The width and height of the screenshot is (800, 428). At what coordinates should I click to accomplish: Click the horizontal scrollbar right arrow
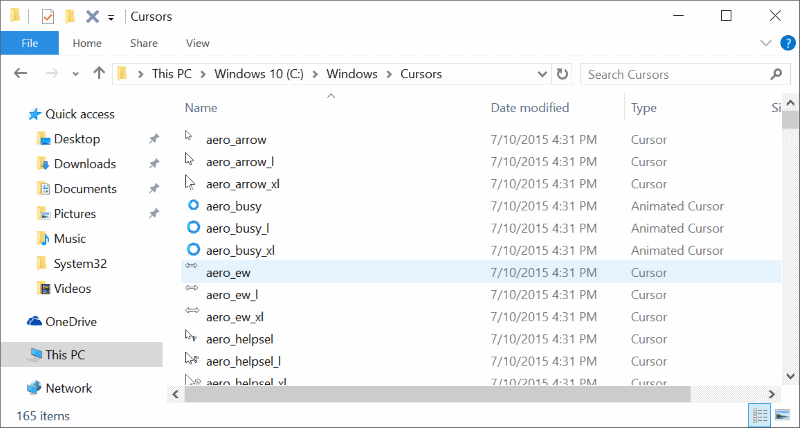tap(771, 394)
